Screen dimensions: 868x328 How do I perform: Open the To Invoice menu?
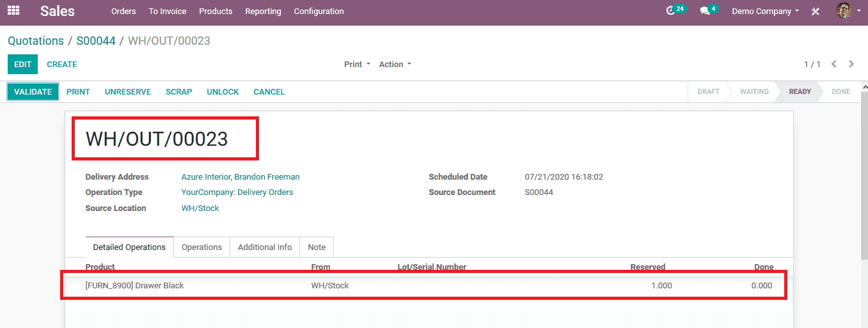pyautogui.click(x=168, y=12)
